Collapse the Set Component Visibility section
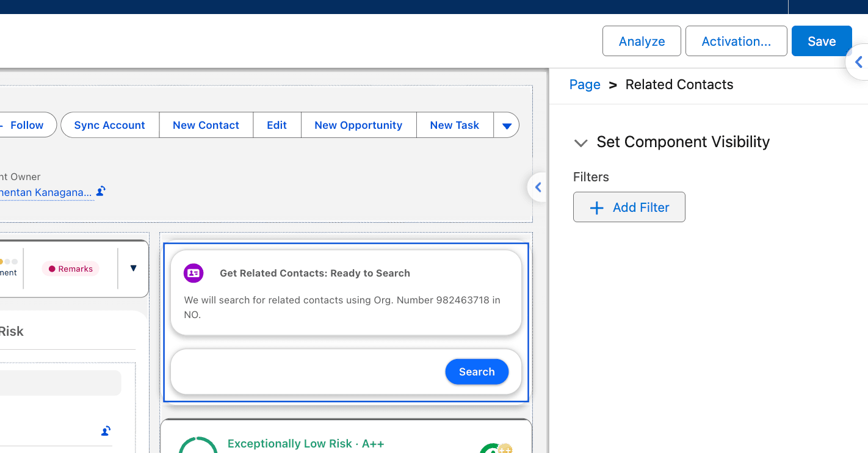868x453 pixels. (581, 142)
